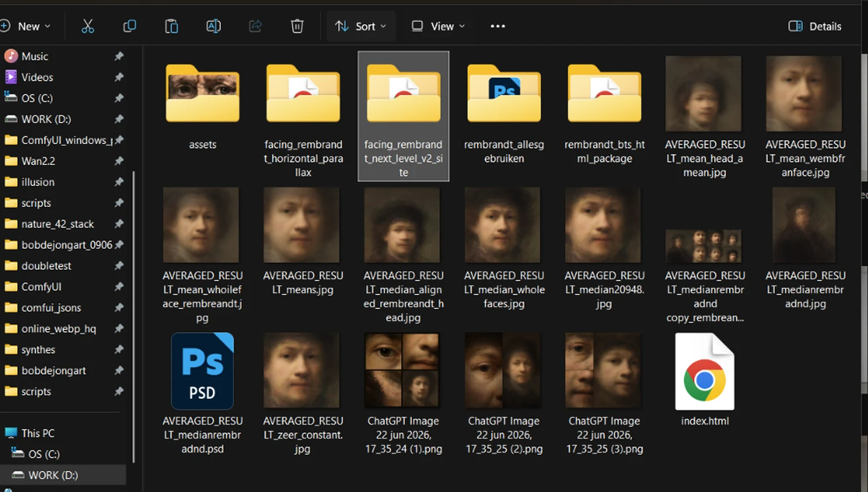Image resolution: width=868 pixels, height=492 pixels.
Task: Select AVERAGED_RESULT_zeer_constant.jpg thumbnail
Action: tap(301, 370)
